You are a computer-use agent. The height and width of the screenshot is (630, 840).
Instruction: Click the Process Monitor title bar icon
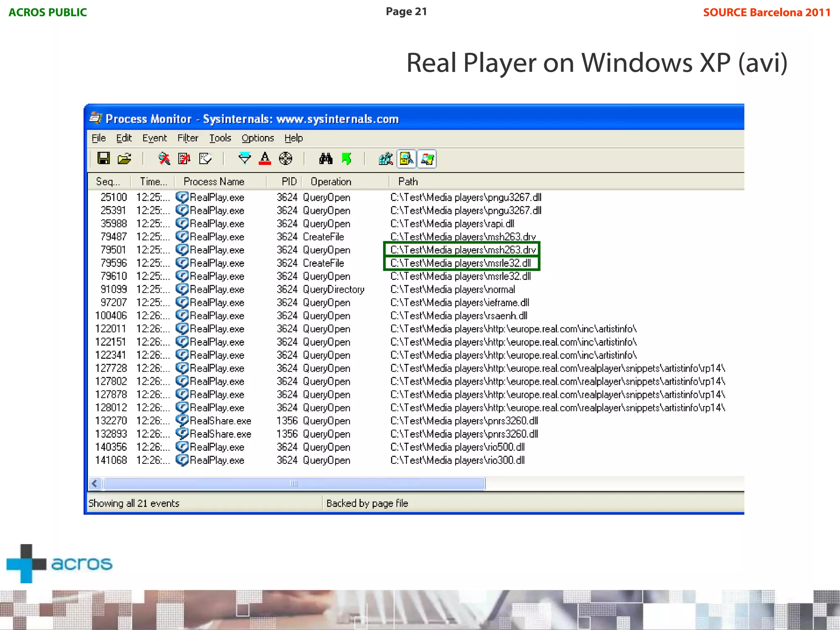(96, 118)
